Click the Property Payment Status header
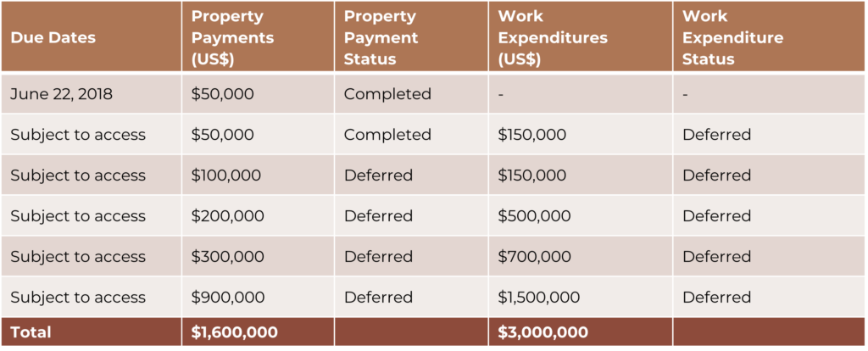The width and height of the screenshot is (868, 351). pyautogui.click(x=381, y=38)
